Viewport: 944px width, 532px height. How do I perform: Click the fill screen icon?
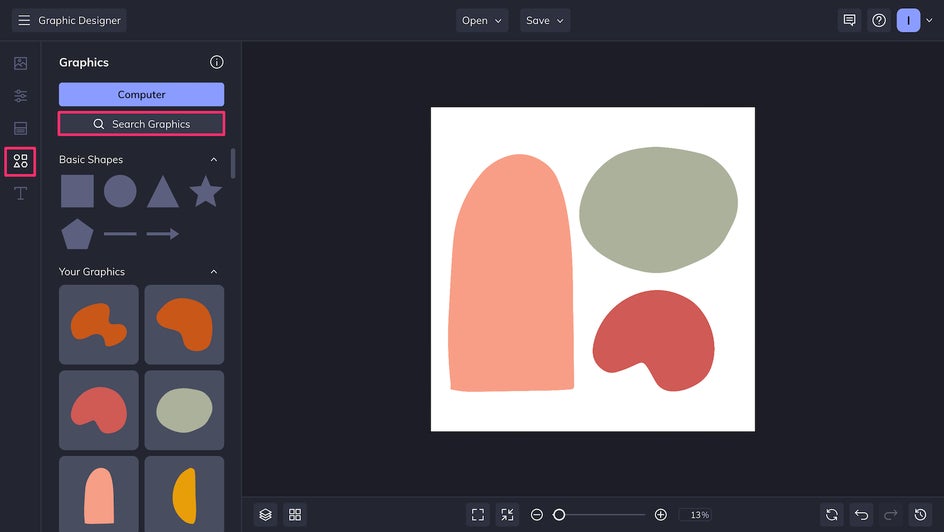(508, 515)
